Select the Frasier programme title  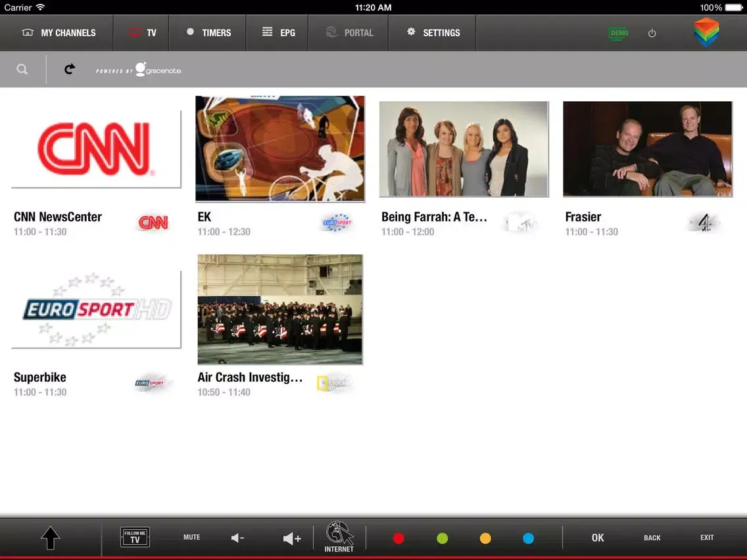pos(583,217)
